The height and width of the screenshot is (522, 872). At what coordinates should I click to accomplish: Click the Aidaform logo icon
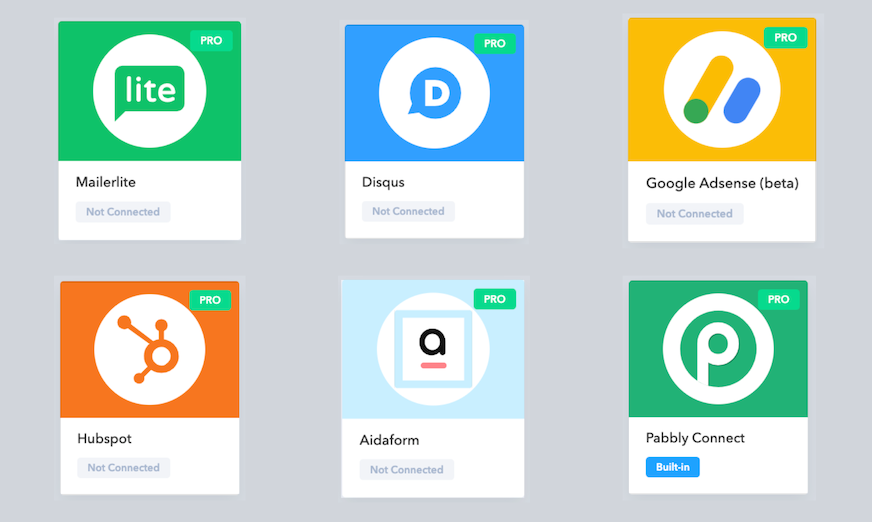[433, 349]
